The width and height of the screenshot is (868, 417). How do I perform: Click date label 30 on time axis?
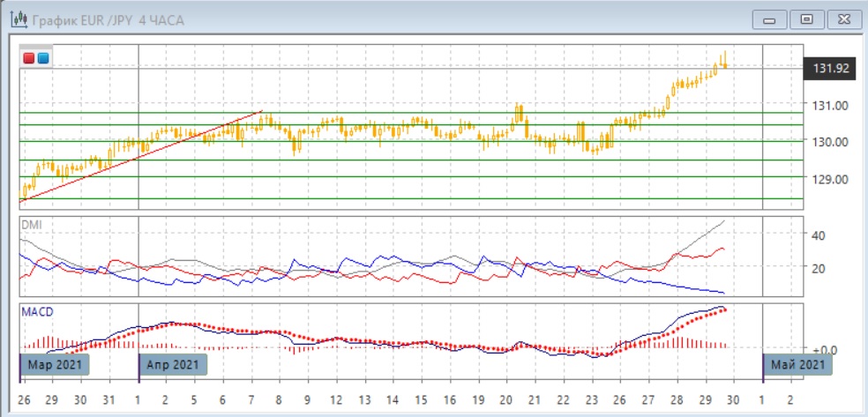click(x=734, y=399)
